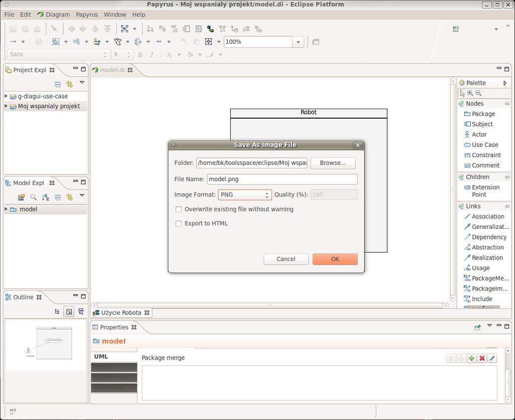Toggle the Export to HTML checkbox

[179, 224]
